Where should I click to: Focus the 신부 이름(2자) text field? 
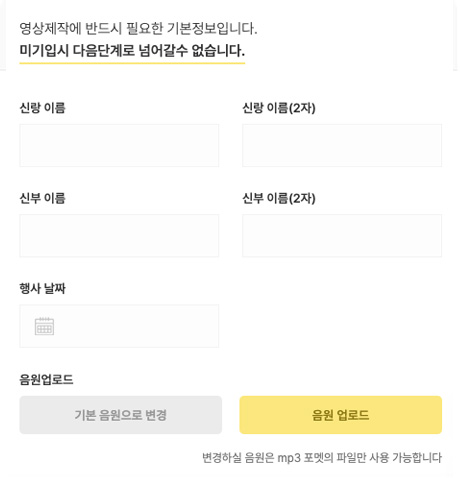(342, 236)
